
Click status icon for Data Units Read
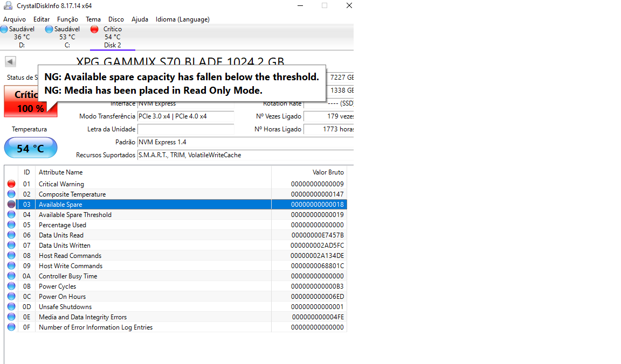11,235
